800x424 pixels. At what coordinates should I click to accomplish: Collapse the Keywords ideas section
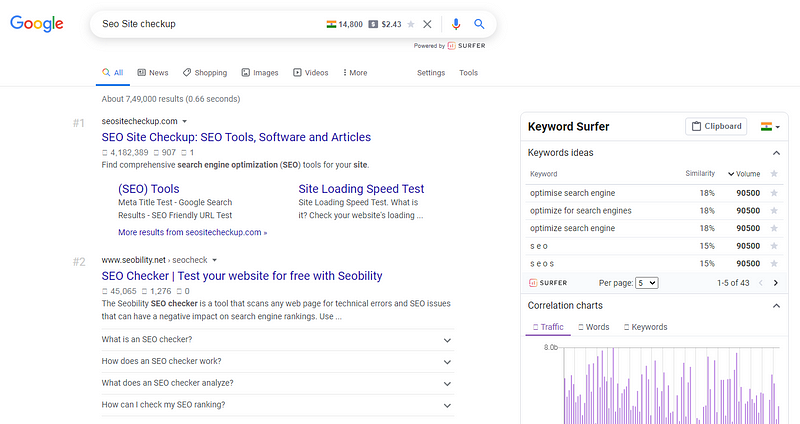776,153
